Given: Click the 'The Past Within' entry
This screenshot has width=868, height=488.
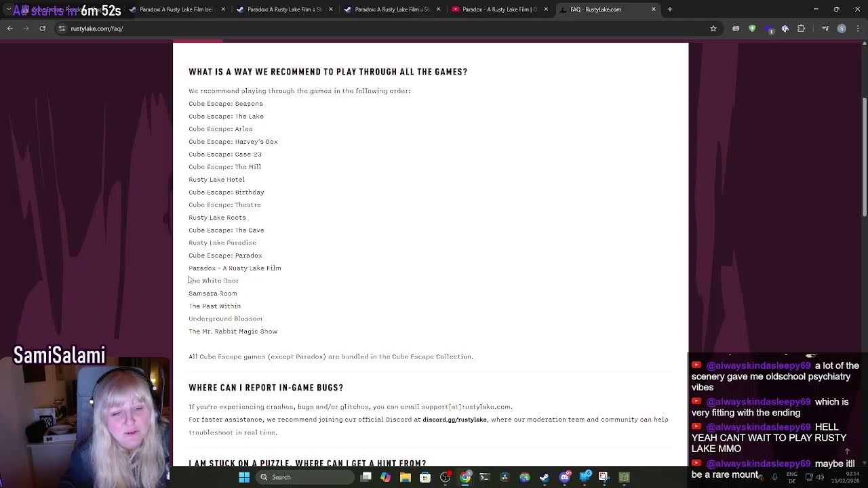Looking at the screenshot, I should (x=214, y=306).
